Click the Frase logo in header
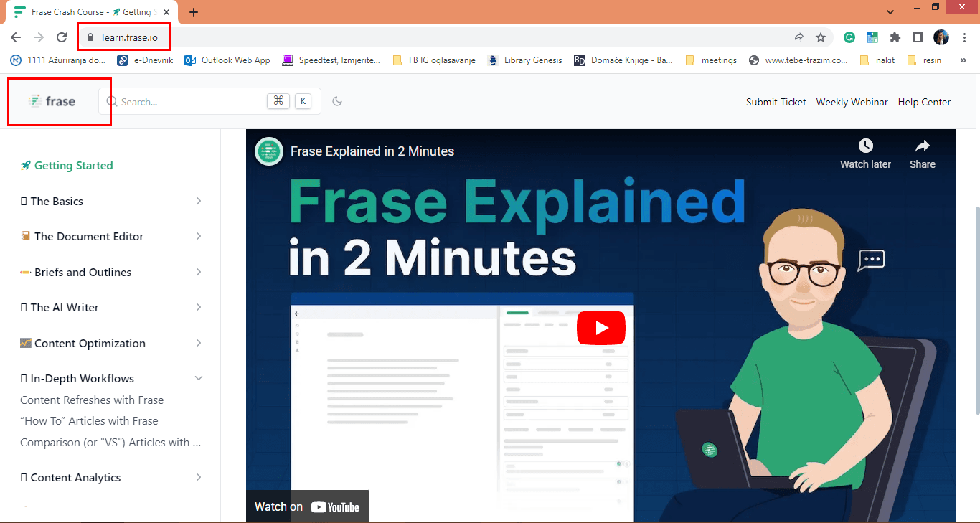The width and height of the screenshot is (980, 523). (x=52, y=102)
